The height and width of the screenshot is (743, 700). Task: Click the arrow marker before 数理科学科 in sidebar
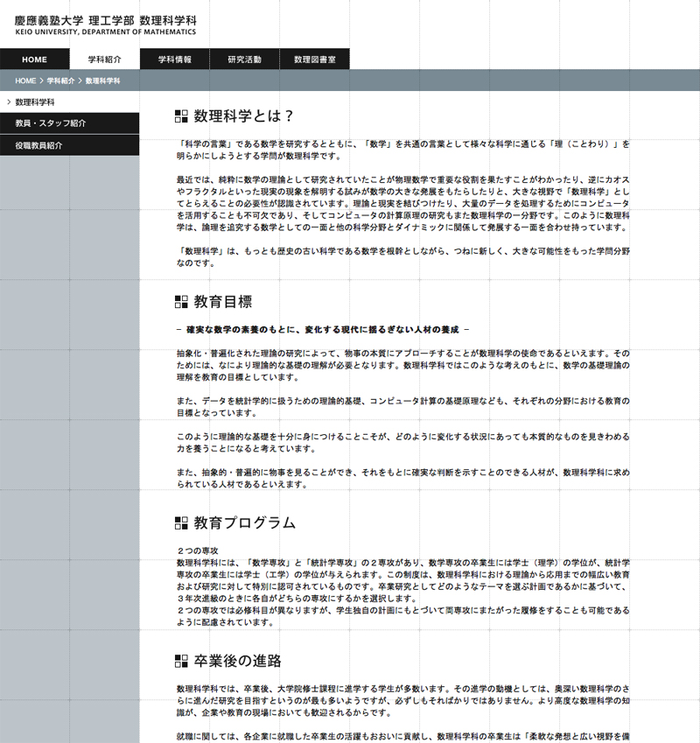tap(8, 102)
